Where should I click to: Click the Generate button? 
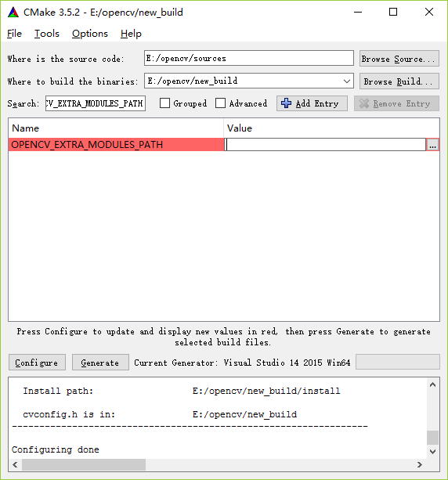tap(100, 363)
